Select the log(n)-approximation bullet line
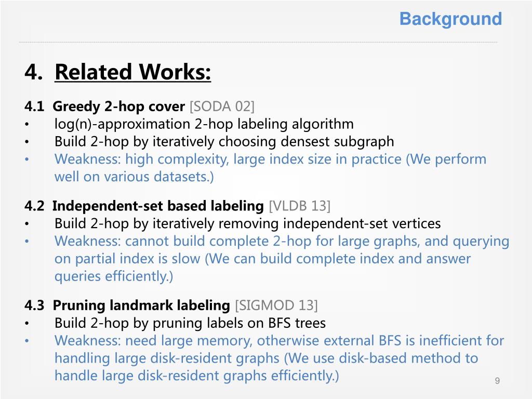532x399 pixels. [x=204, y=124]
